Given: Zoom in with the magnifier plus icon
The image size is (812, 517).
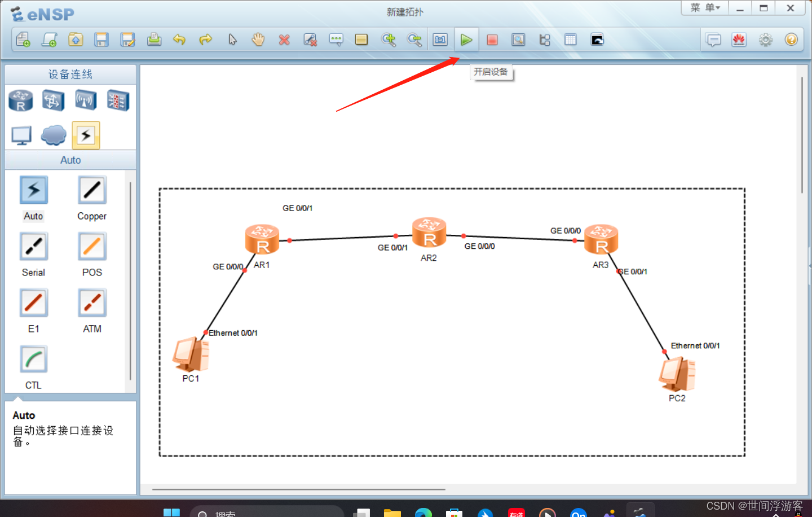Looking at the screenshot, I should click(389, 40).
